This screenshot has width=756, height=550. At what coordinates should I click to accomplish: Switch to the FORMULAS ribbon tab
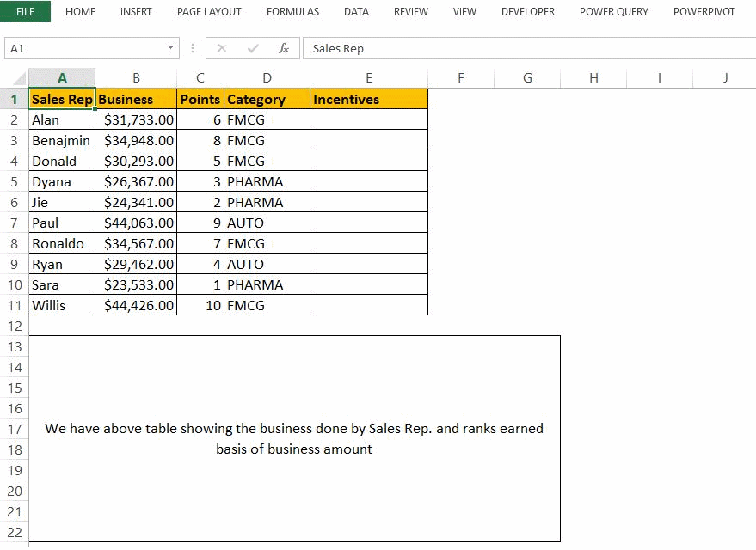coord(292,11)
